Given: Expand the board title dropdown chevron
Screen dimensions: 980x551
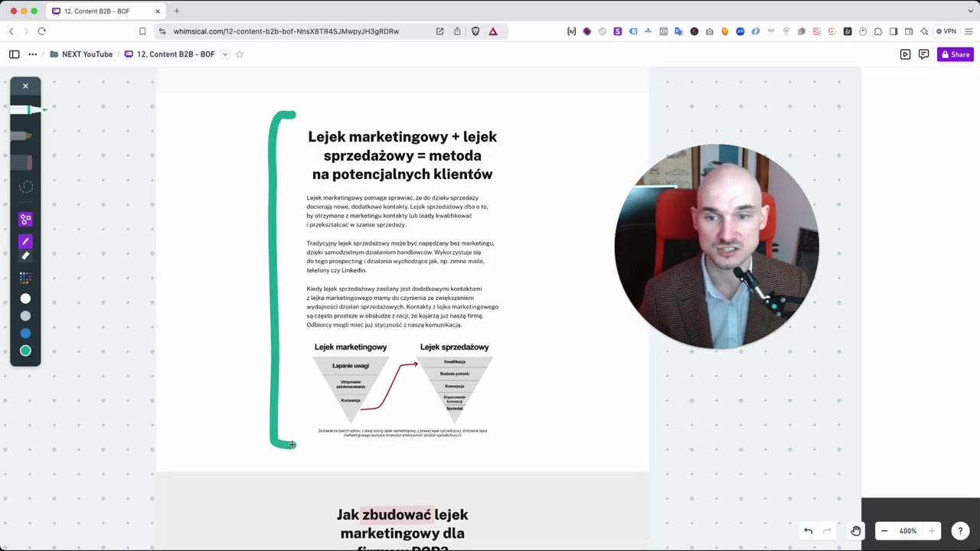Looking at the screenshot, I should [x=225, y=54].
